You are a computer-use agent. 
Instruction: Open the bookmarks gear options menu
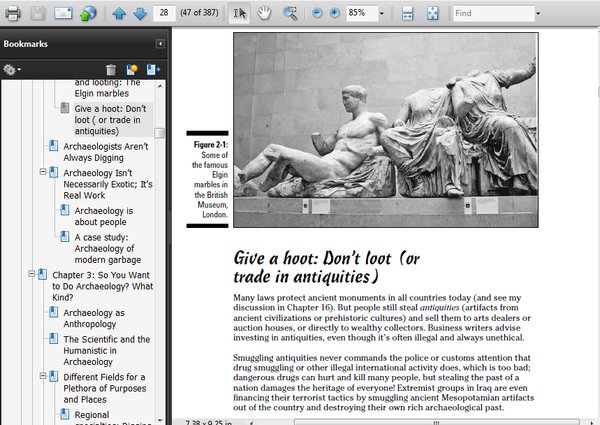pos(12,69)
